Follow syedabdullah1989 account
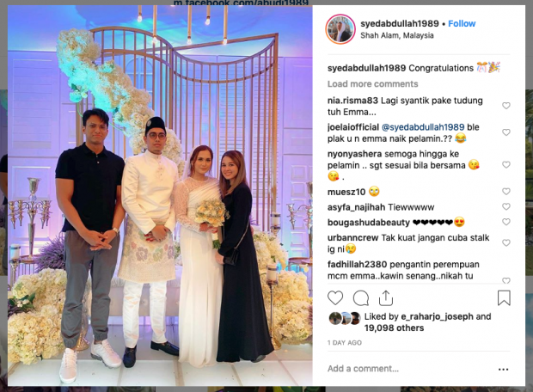The width and height of the screenshot is (533, 392). pyautogui.click(x=462, y=24)
